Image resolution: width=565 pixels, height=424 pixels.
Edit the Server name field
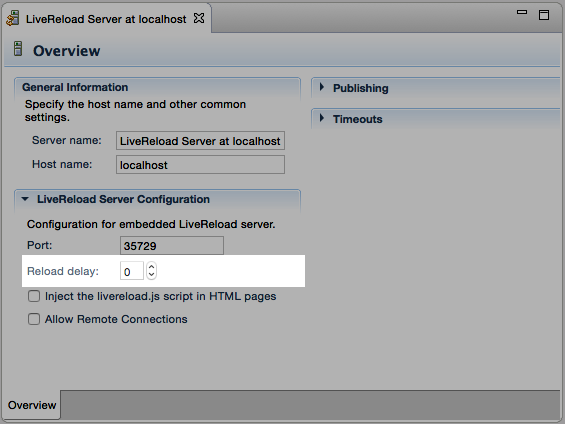[200, 141]
